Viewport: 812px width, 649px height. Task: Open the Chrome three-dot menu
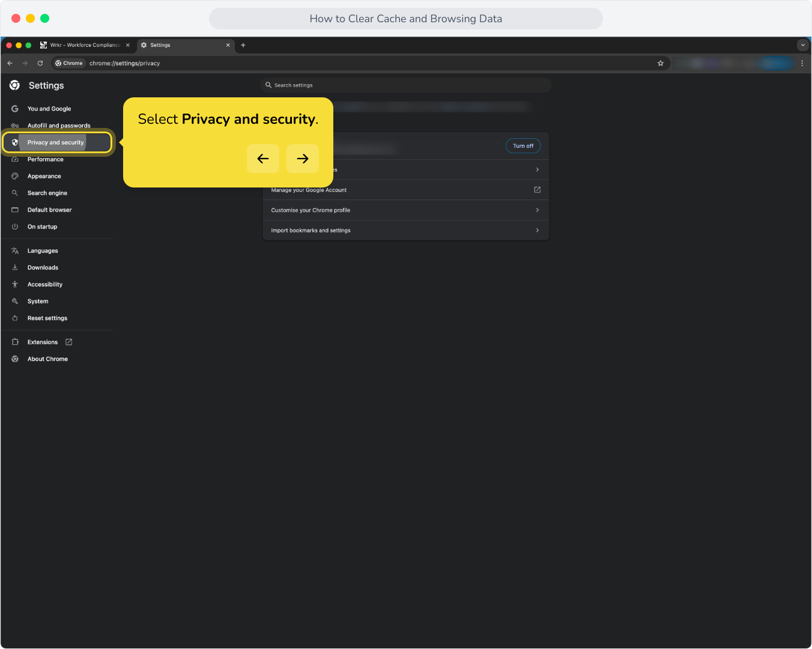[x=802, y=63]
